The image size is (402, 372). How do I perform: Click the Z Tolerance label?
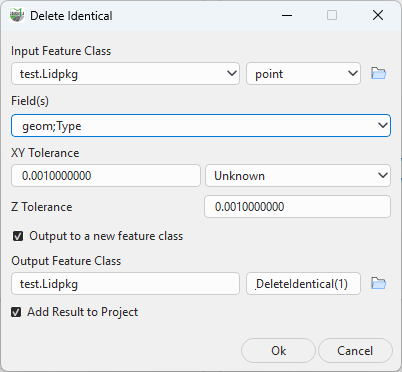pos(42,207)
